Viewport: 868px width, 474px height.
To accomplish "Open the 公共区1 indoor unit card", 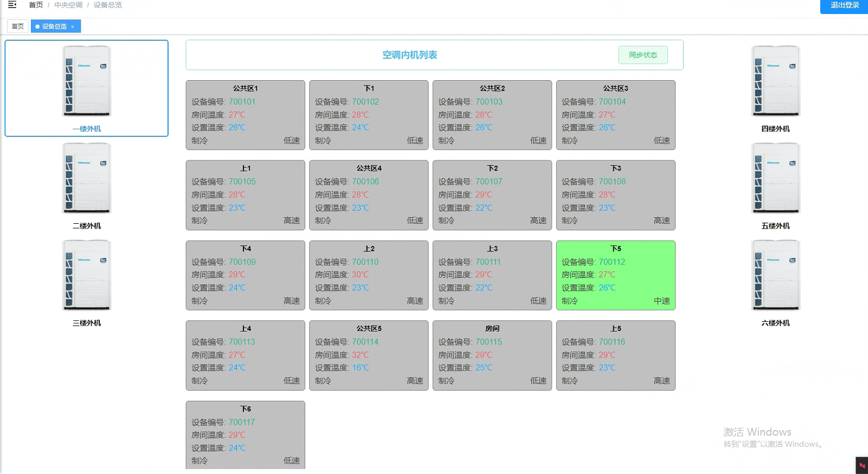I will point(245,115).
